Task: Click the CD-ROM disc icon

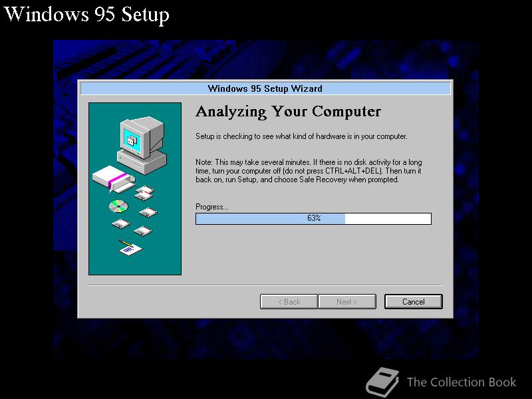Action: 118,206
